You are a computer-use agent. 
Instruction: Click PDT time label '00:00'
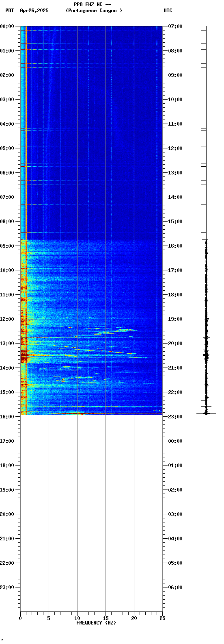7,26
